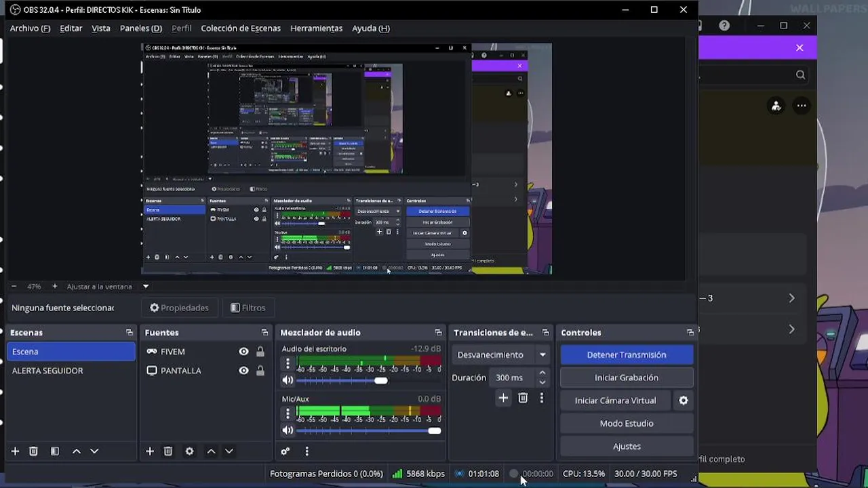Open transition properties three-dot menu
868x488 pixels.
(x=541, y=399)
